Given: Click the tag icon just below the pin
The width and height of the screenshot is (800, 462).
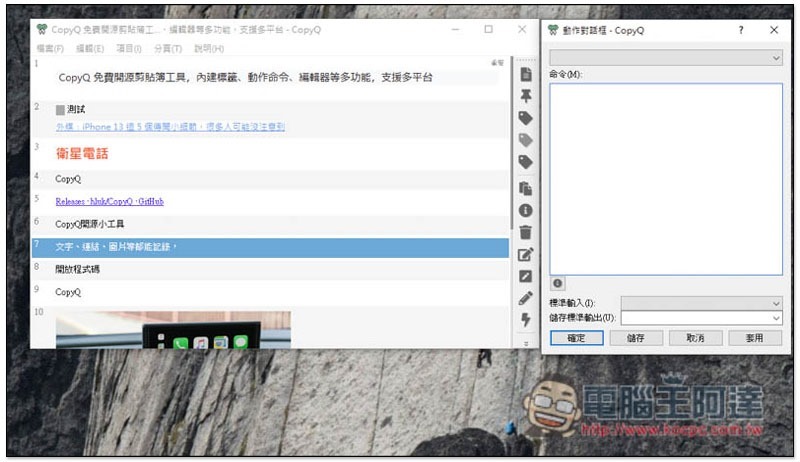Looking at the screenshot, I should (x=526, y=118).
